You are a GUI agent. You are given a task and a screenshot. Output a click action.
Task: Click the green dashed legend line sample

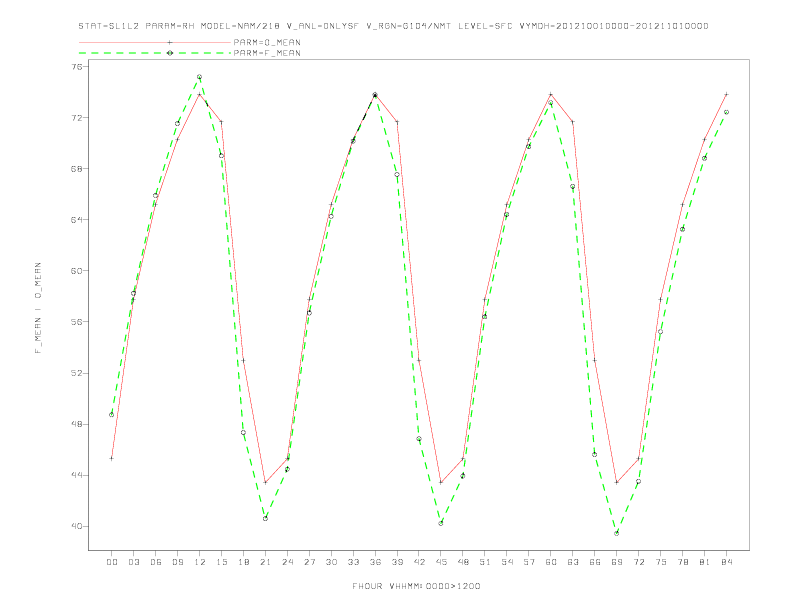click(155, 53)
